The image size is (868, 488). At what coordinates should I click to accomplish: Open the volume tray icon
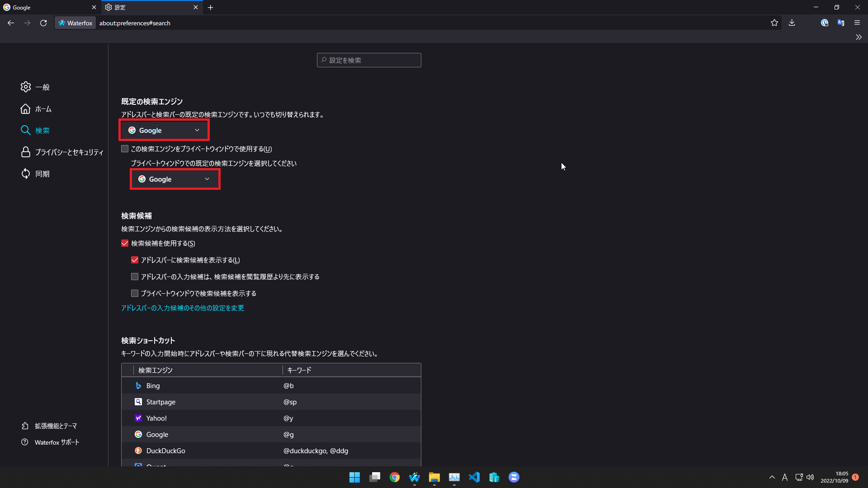810,477
